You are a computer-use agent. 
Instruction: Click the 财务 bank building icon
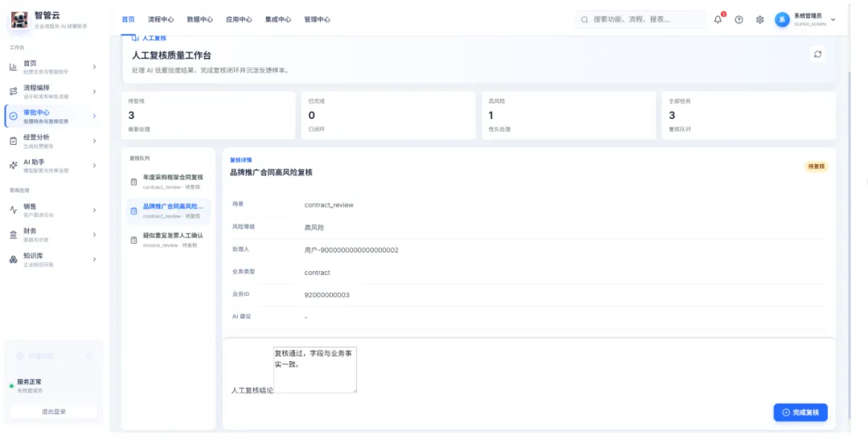(x=14, y=235)
